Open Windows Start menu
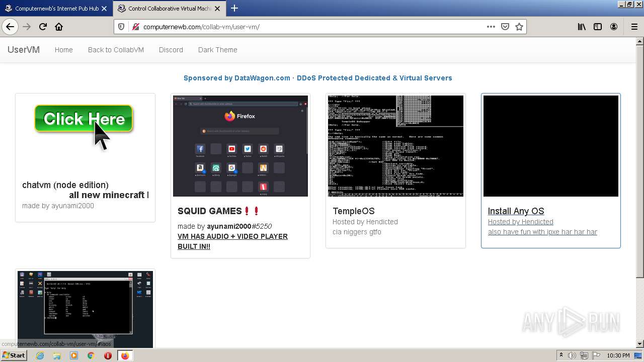 (x=14, y=355)
